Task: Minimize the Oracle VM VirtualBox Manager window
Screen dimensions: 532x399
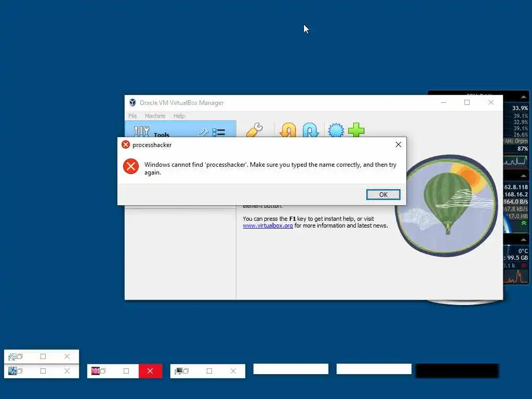Action: [444, 102]
